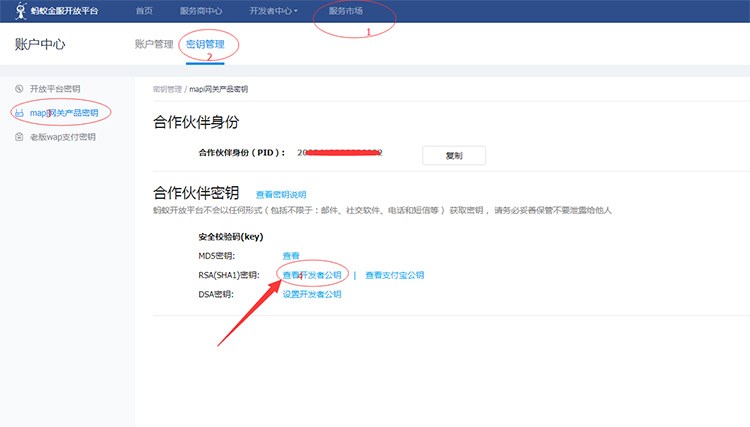Open 首页 in top navigation
750x427 pixels.
pos(144,11)
